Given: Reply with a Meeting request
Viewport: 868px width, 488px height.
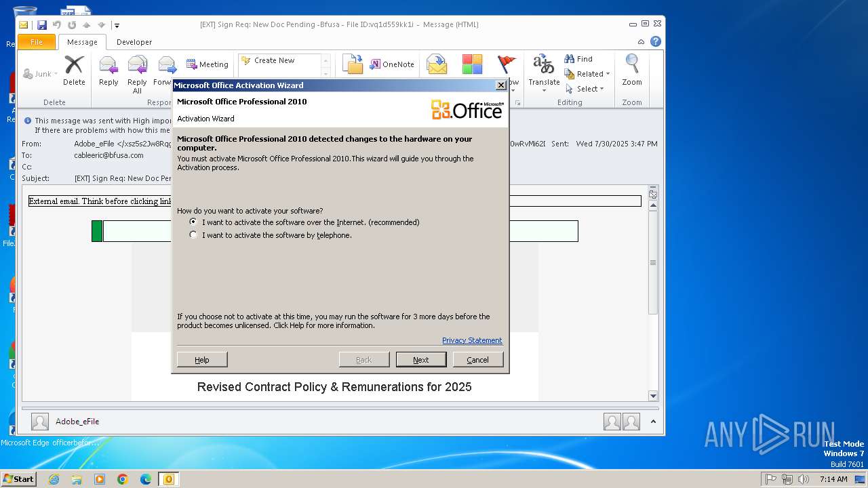Looking at the screenshot, I should (208, 64).
